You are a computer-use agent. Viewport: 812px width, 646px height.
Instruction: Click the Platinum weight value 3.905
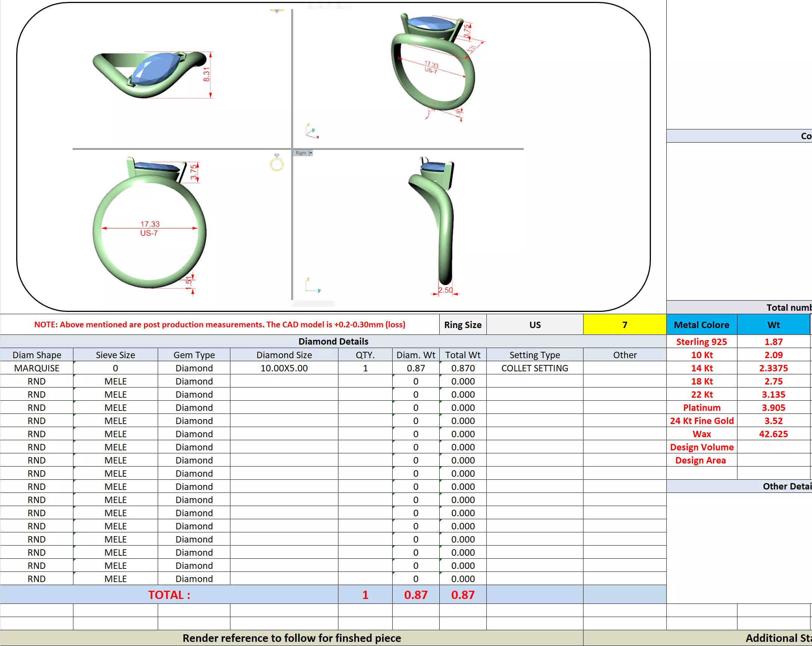pos(773,407)
